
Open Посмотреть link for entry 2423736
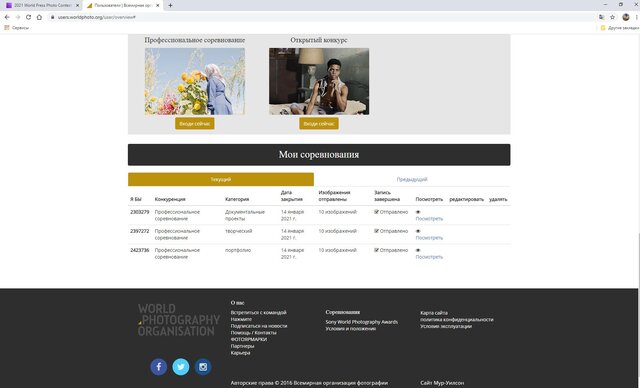click(x=429, y=257)
